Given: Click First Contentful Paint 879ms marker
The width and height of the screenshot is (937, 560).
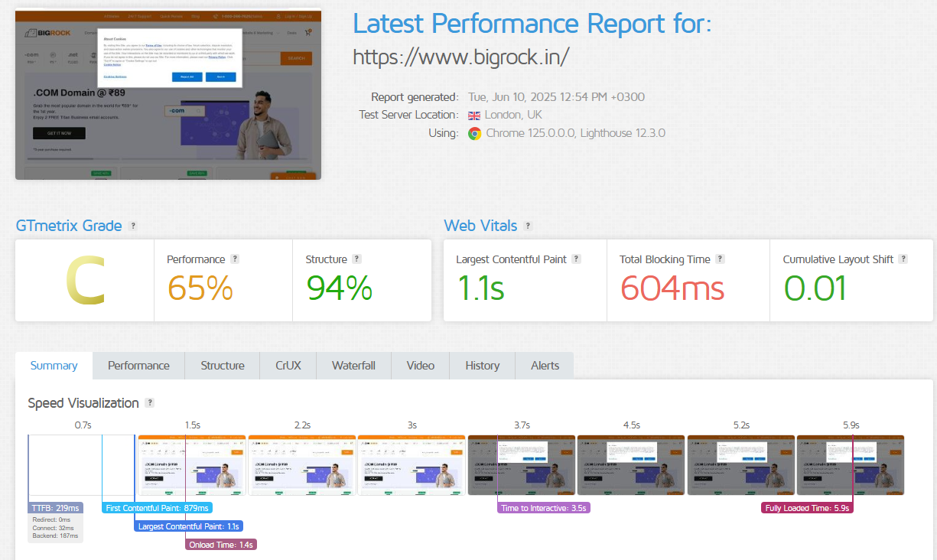Looking at the screenshot, I should coord(158,508).
